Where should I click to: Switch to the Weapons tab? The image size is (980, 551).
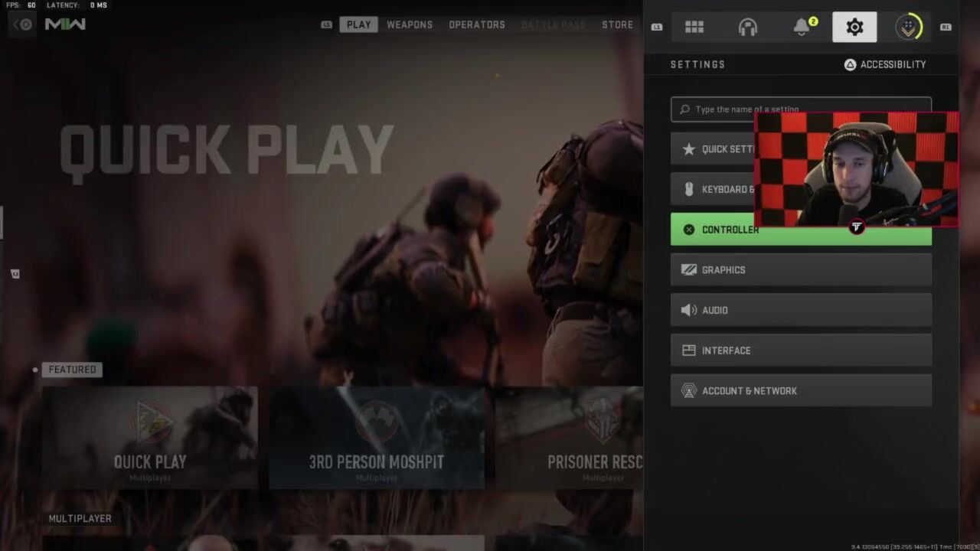409,24
